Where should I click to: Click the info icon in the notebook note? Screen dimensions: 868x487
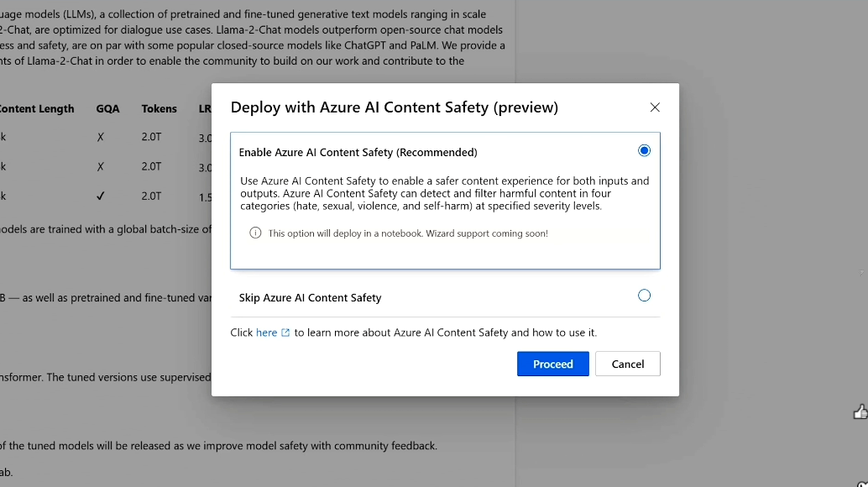click(255, 233)
